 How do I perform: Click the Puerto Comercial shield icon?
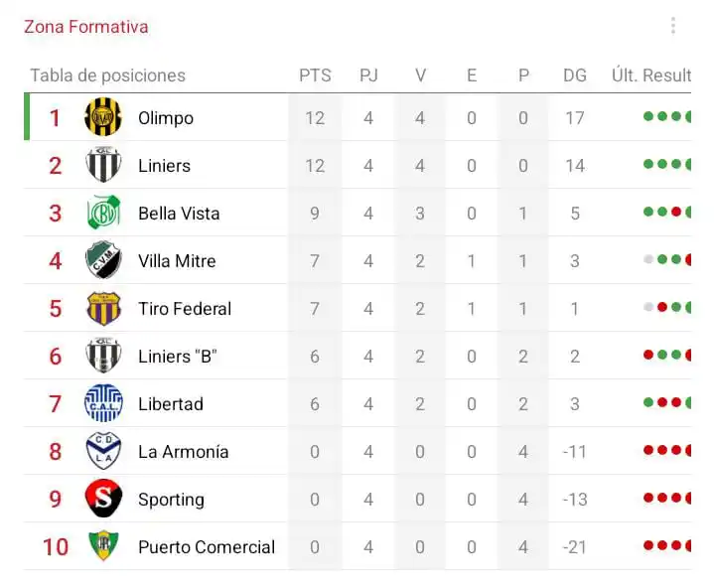pos(103,545)
